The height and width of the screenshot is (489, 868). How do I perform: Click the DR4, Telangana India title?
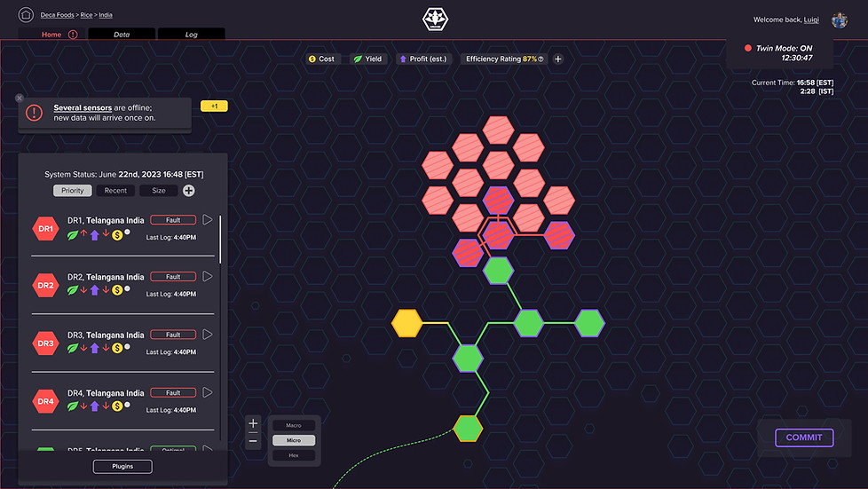pyautogui.click(x=106, y=392)
